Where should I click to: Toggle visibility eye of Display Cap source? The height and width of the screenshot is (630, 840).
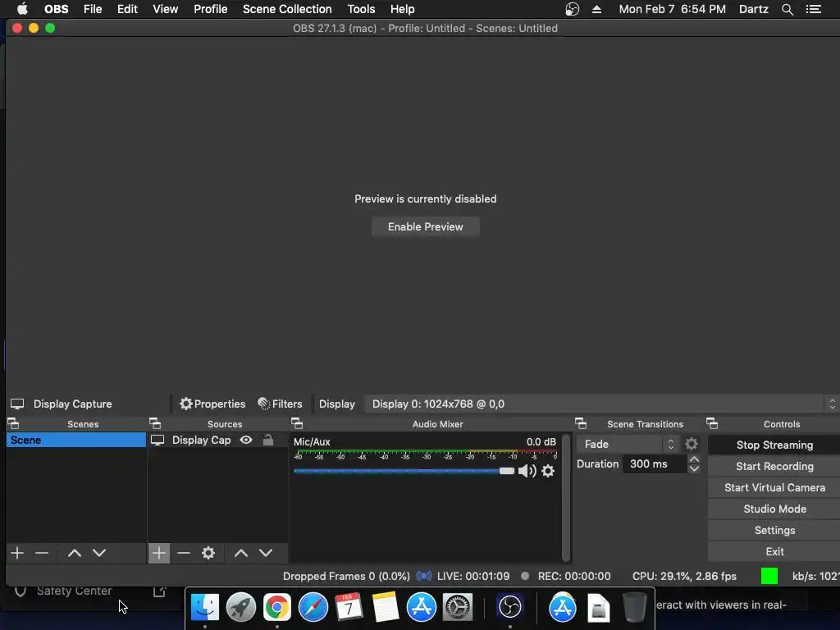246,440
